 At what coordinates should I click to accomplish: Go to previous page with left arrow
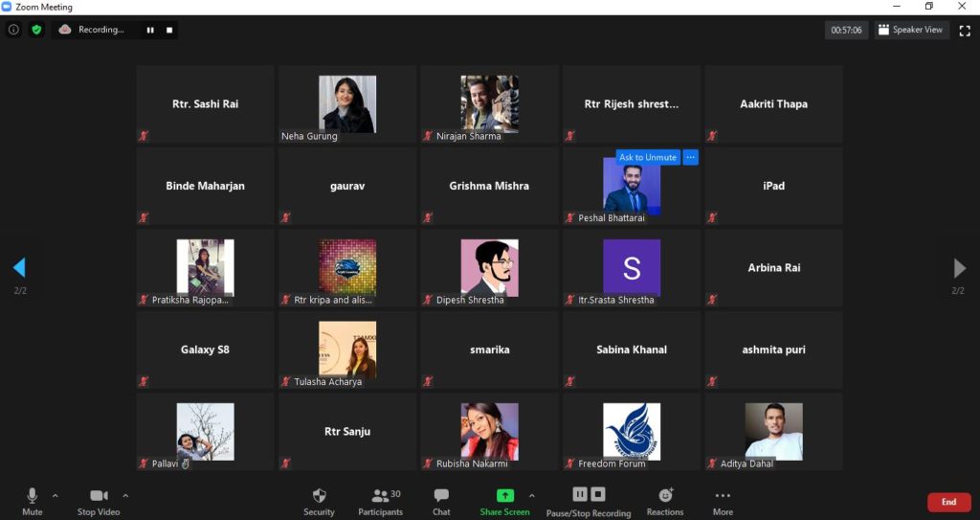19,267
